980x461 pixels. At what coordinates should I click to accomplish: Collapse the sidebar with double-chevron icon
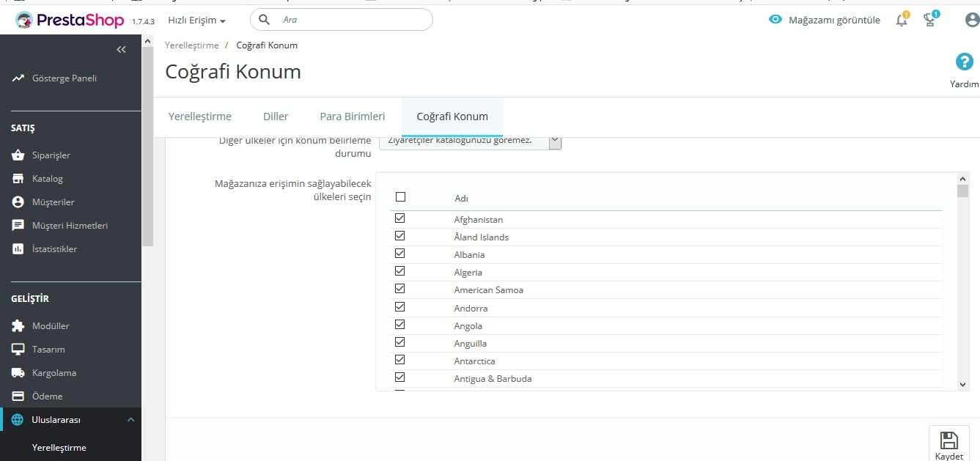pos(122,49)
